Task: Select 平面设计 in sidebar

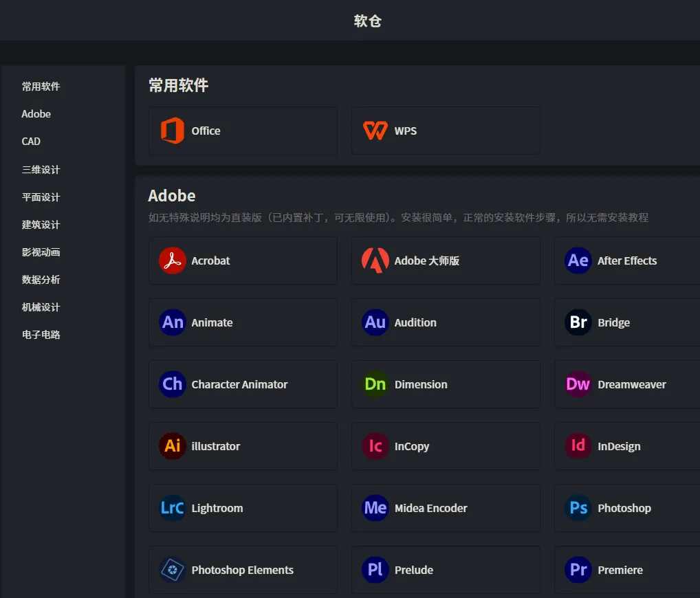Action: (41, 197)
